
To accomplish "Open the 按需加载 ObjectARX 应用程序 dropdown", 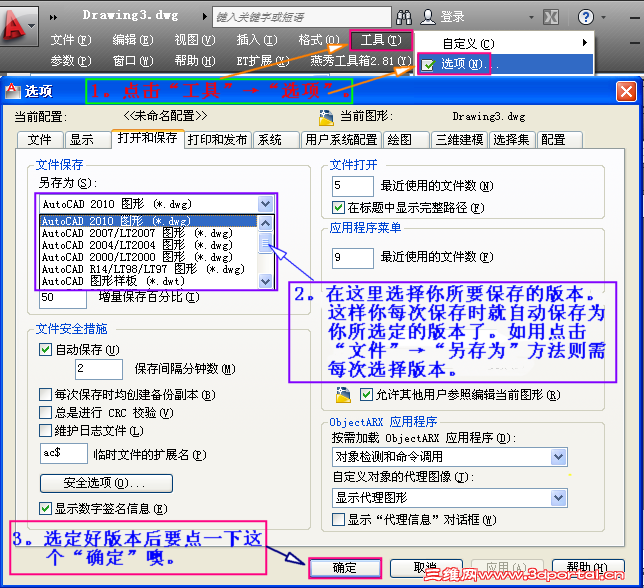I will point(450,457).
